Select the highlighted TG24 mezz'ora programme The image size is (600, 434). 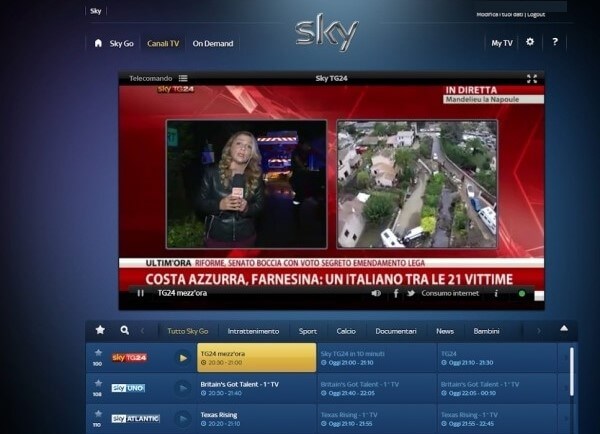pyautogui.click(x=257, y=357)
